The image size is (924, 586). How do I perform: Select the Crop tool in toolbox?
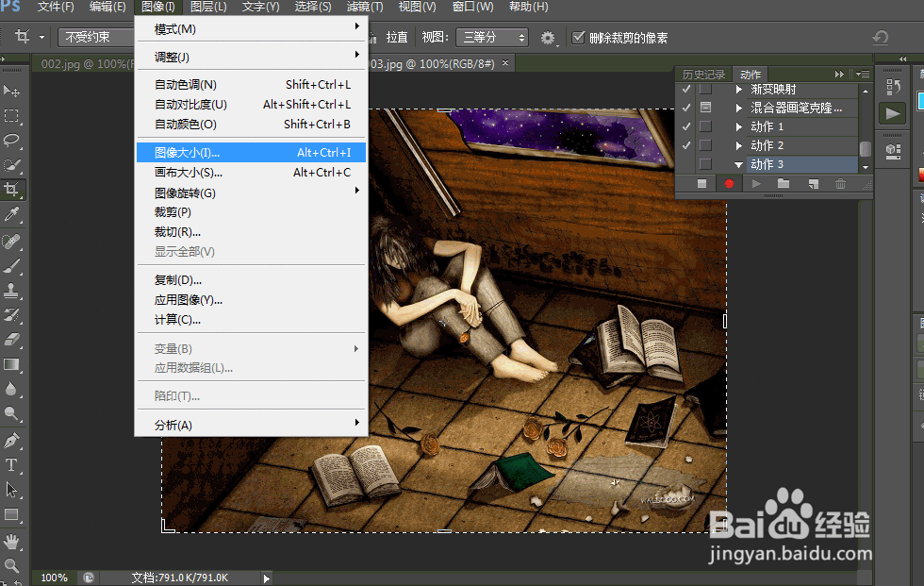tap(11, 190)
